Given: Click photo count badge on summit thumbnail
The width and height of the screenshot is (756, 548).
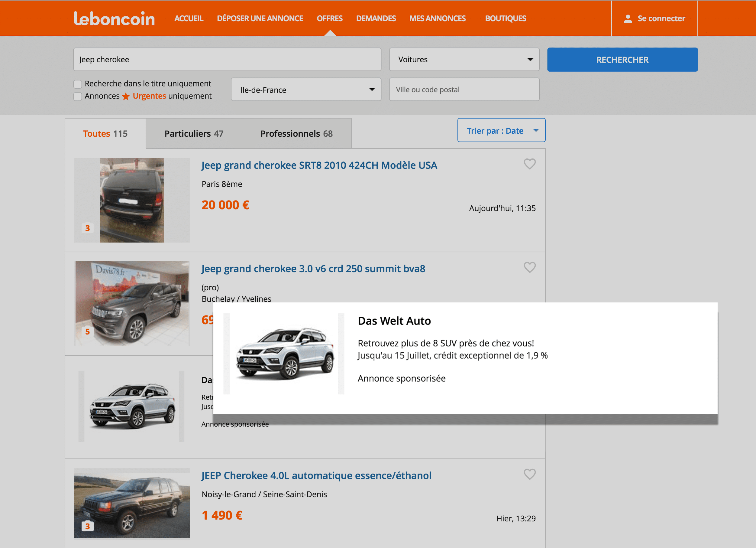Looking at the screenshot, I should coord(87,331).
